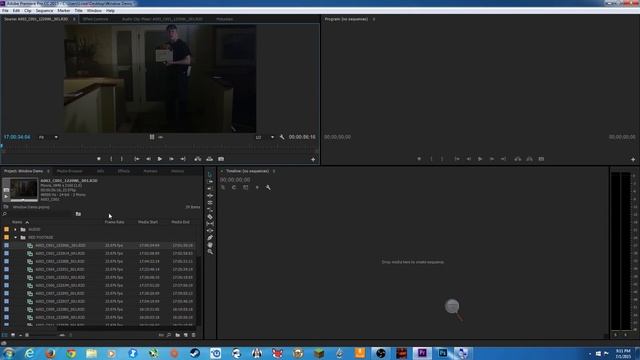
Task: Select the Pen tool
Action: pyautogui.click(x=210, y=238)
